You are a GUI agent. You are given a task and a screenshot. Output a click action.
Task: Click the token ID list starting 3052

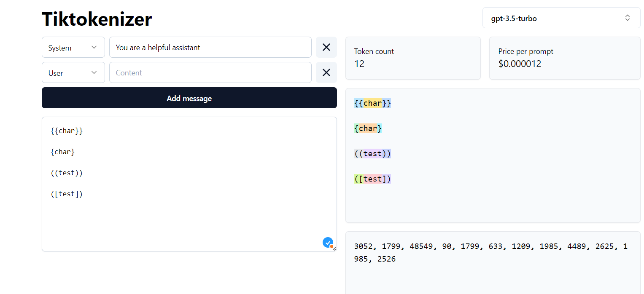491,253
